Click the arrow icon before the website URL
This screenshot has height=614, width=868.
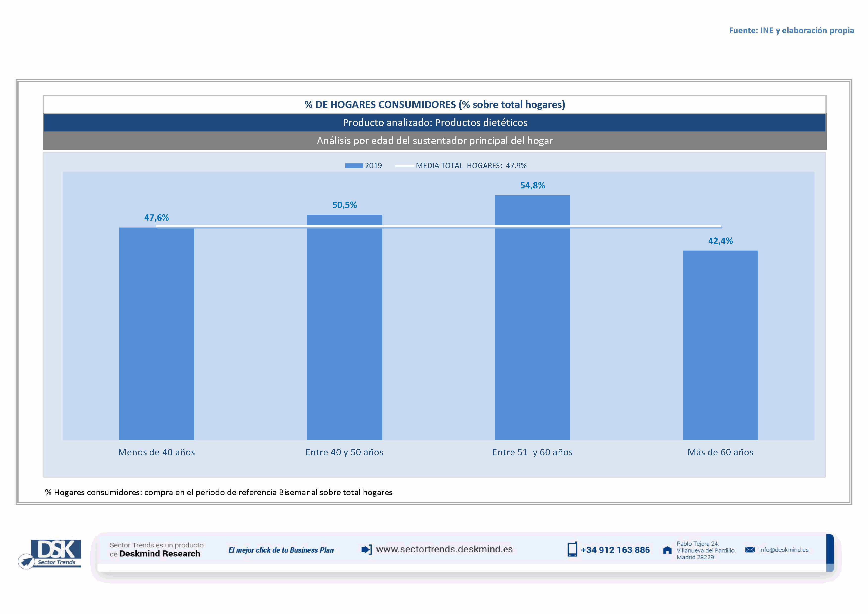coord(366,549)
